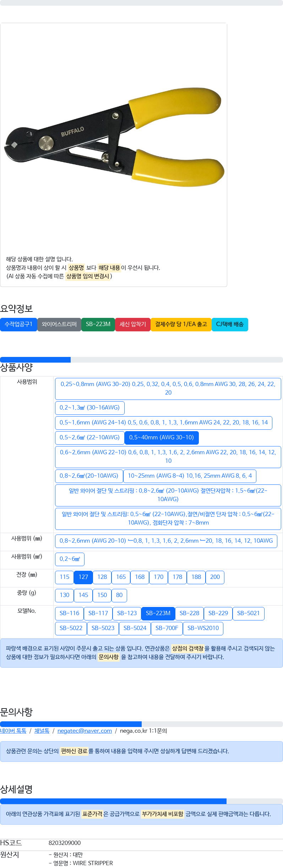
Task: Select option mentioning 절연단자압착 1.5~6㎟
Action: (x=168, y=495)
